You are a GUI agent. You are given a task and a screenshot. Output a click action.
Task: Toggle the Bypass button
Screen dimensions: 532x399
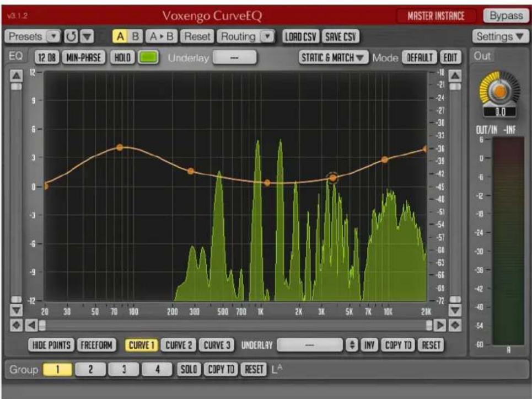(x=506, y=15)
